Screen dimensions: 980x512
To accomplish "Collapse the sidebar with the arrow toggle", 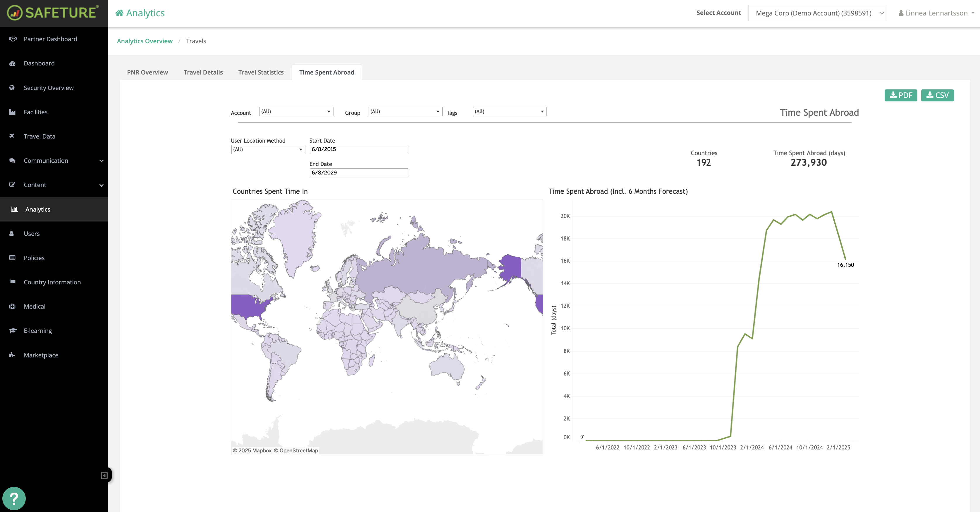I will click(104, 475).
